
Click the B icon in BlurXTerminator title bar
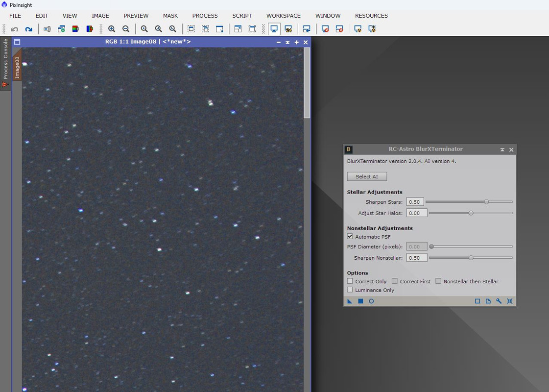[x=348, y=149]
